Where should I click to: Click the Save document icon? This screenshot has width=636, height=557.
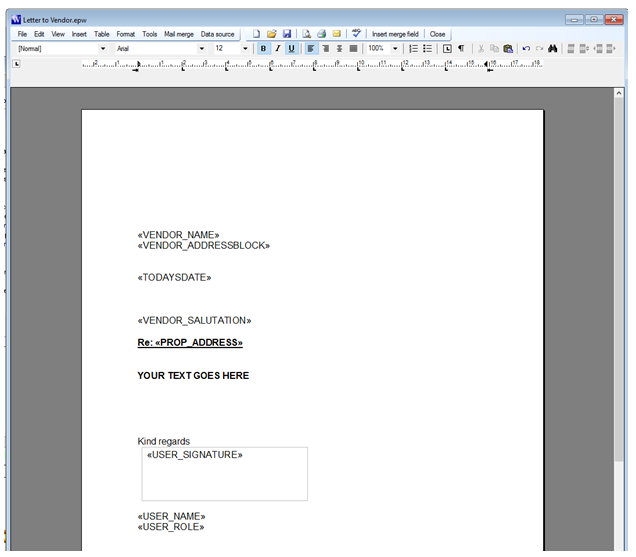287,34
